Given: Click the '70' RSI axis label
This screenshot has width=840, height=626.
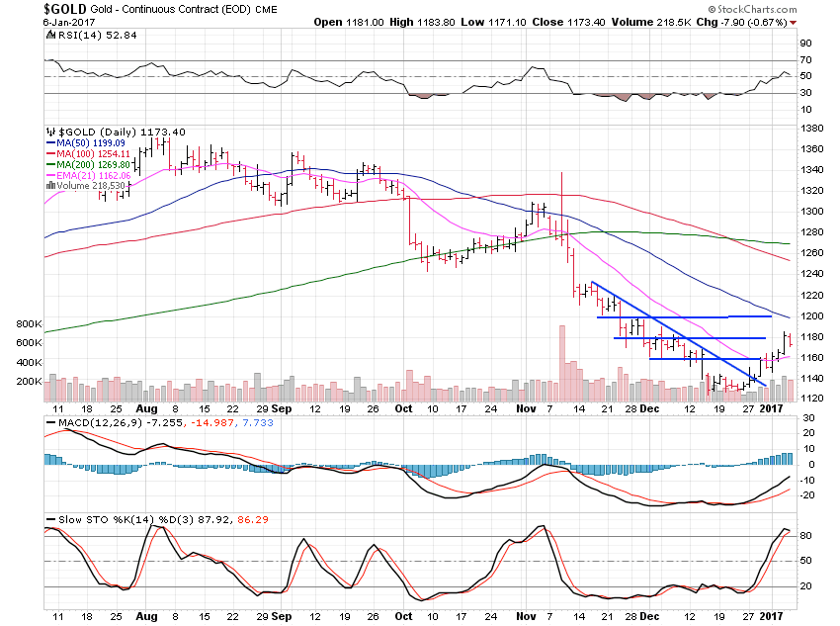Looking at the screenshot, I should pyautogui.click(x=805, y=60).
